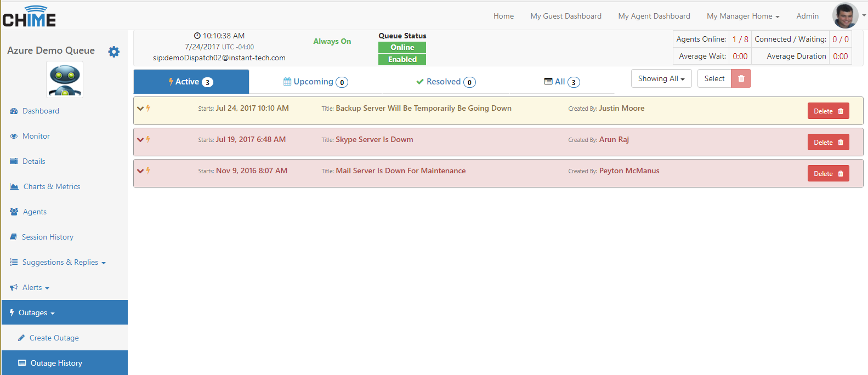Click the Alerts megaphone icon
Viewport: 868px width, 375px height.
click(14, 287)
